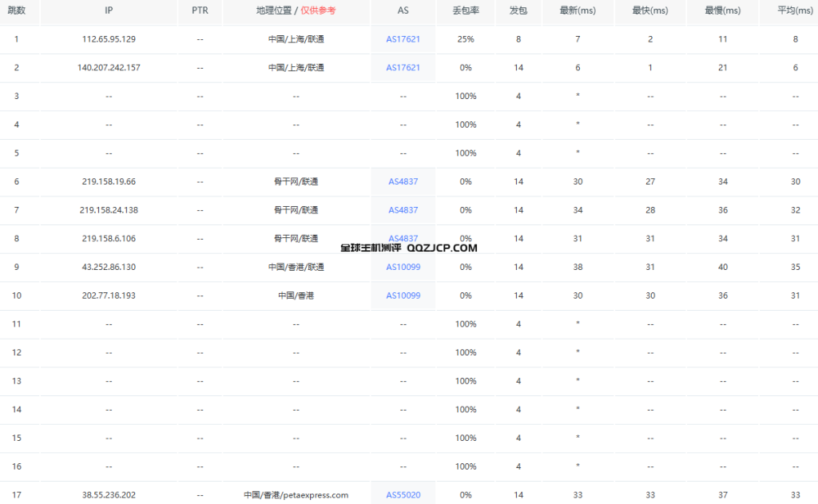The height and width of the screenshot is (504, 818).
Task: Click the 跳数 column header
Action: coord(17,10)
